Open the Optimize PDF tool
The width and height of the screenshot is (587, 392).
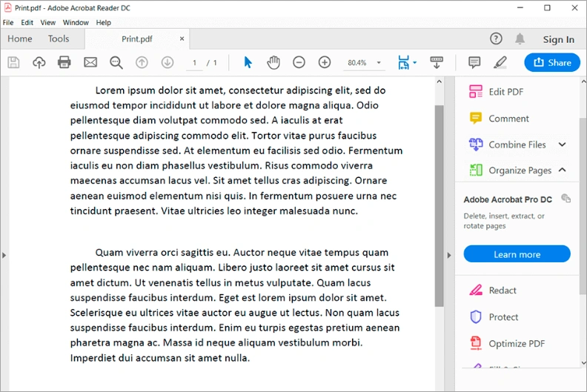point(507,343)
